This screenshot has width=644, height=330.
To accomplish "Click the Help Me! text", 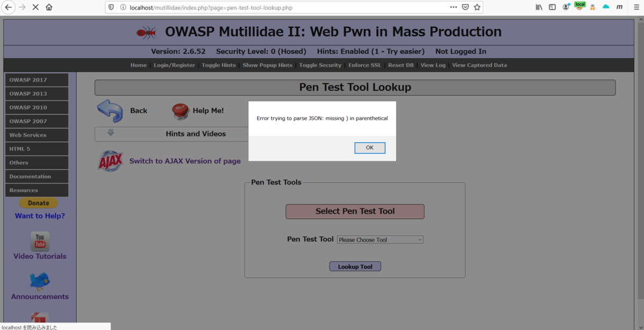I will (208, 111).
